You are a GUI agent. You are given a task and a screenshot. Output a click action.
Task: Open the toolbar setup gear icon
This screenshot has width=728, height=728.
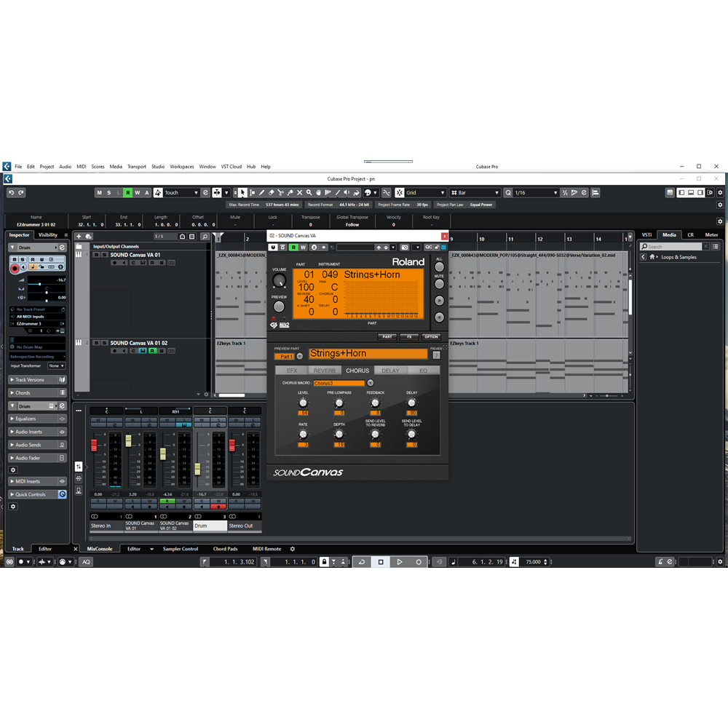point(720,193)
